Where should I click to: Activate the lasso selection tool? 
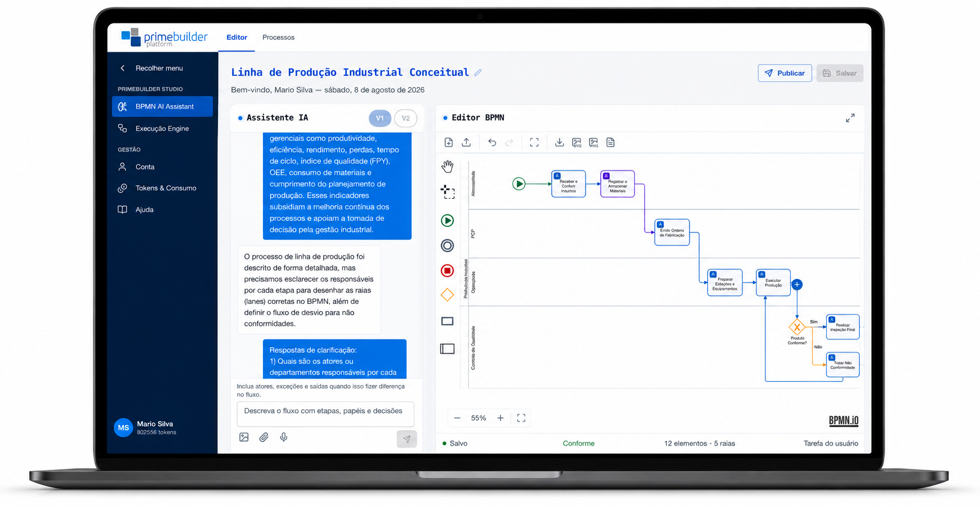447,192
